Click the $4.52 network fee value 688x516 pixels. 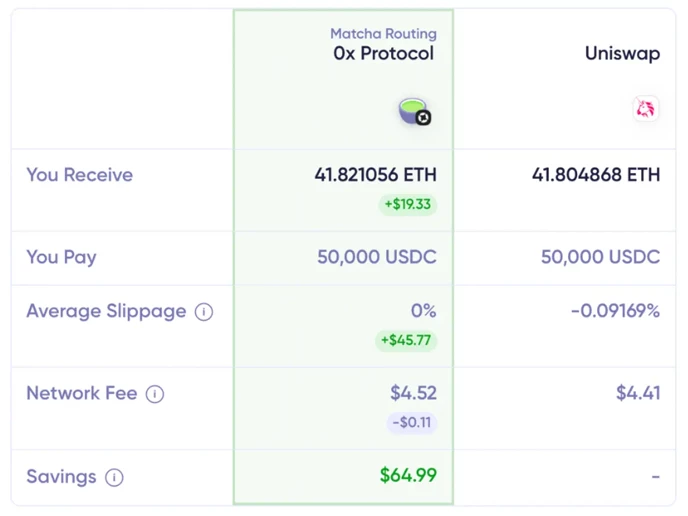pyautogui.click(x=414, y=393)
